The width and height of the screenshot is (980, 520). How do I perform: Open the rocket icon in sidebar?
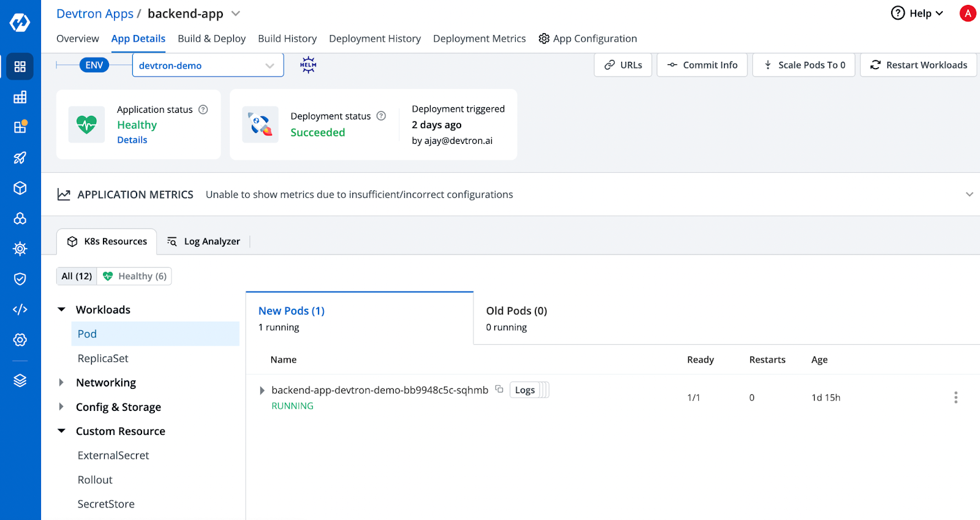point(20,157)
